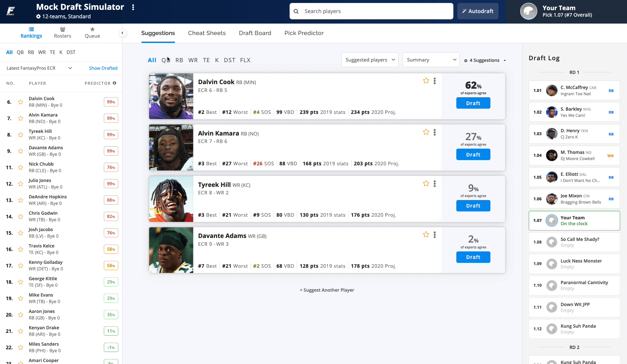Screen dimensions: 627x364
Task: Queue Travis Kelce with rankings star
Action: tap(20, 249)
